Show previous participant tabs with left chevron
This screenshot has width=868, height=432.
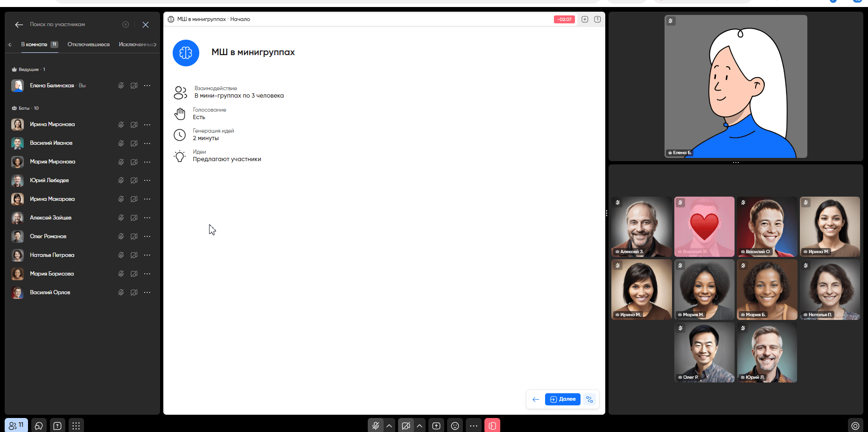pyautogui.click(x=10, y=44)
